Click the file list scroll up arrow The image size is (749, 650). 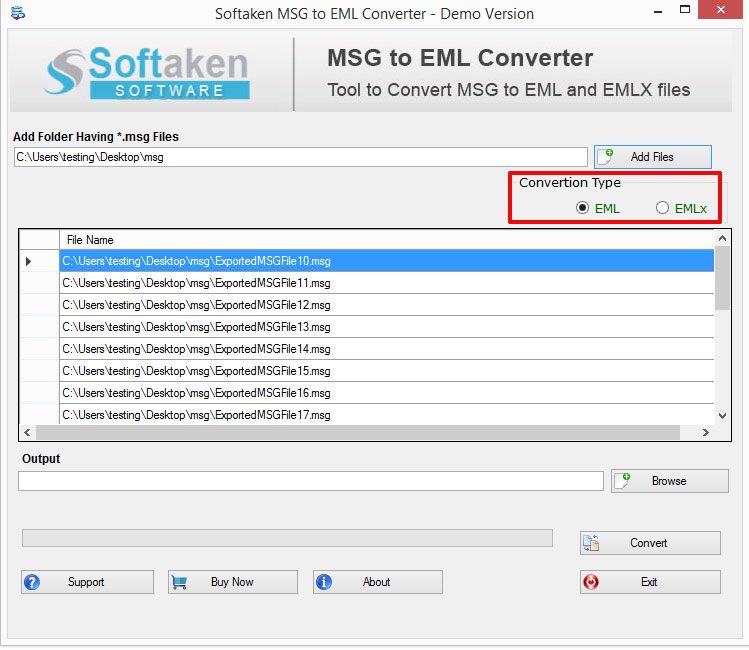(722, 238)
